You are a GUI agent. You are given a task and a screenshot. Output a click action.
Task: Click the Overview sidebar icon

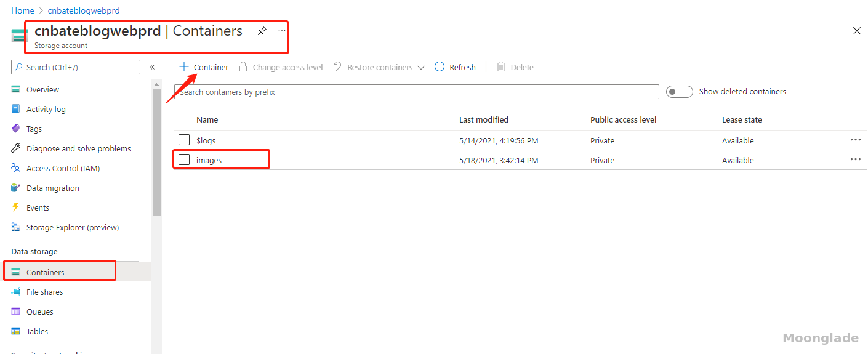tap(16, 89)
